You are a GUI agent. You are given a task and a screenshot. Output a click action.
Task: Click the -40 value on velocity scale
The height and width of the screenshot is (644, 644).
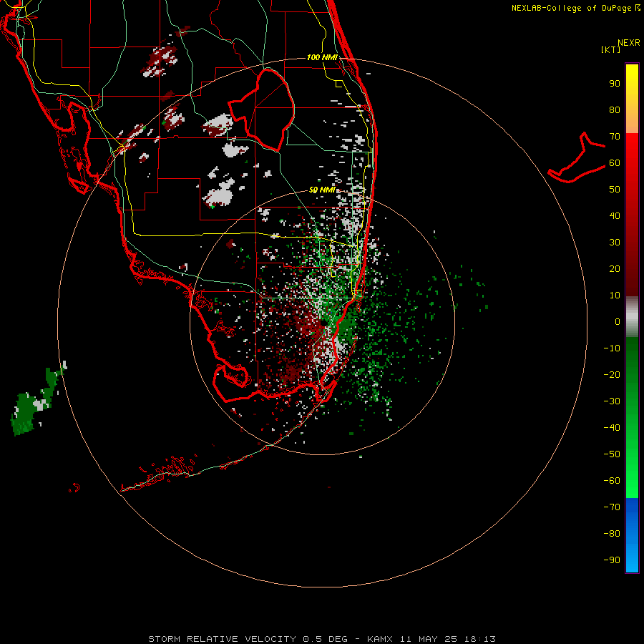tap(612, 428)
